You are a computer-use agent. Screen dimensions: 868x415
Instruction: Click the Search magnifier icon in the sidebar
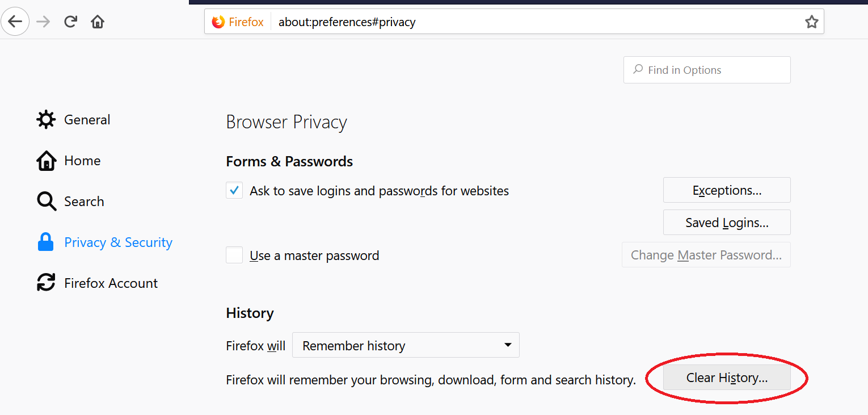46,201
